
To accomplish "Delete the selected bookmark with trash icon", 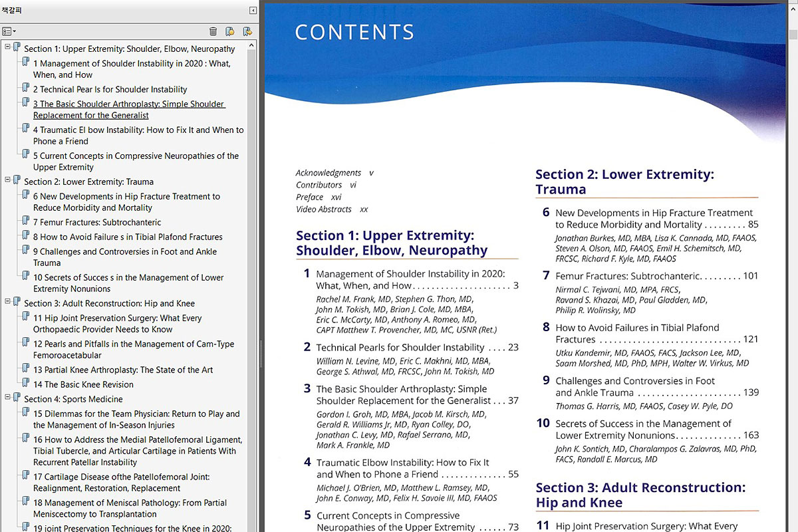I will [x=213, y=31].
